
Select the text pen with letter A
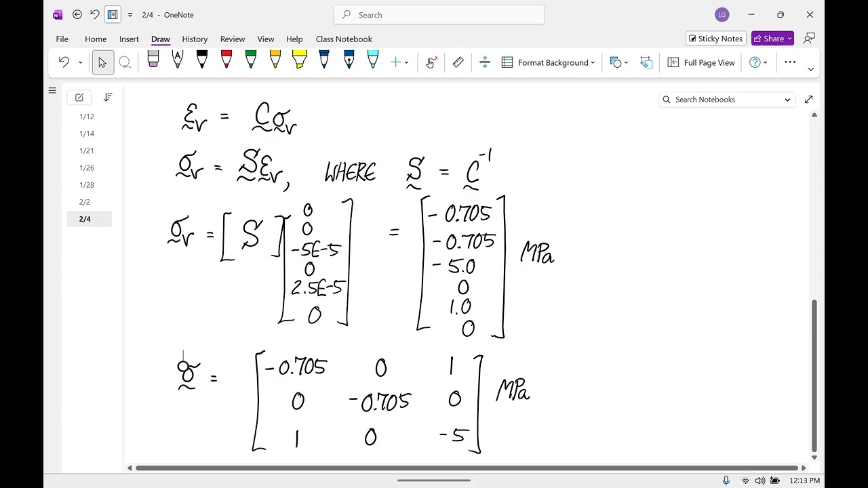coord(178,61)
